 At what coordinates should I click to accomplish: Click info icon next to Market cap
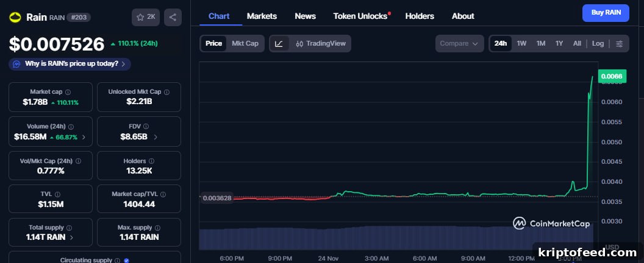click(x=68, y=93)
